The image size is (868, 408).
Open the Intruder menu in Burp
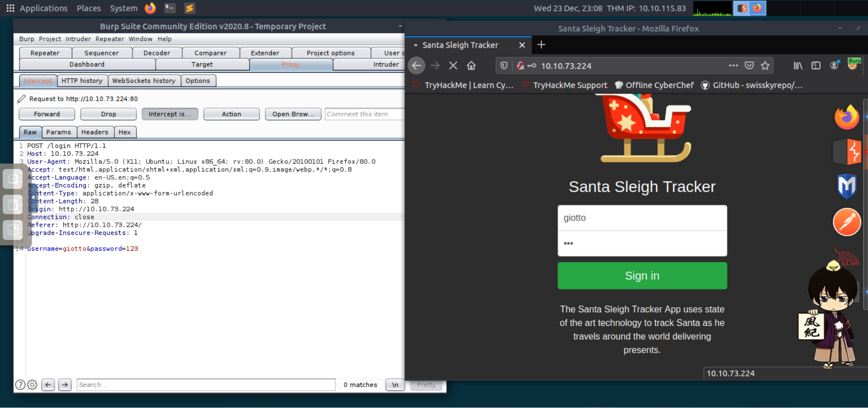pos(78,39)
